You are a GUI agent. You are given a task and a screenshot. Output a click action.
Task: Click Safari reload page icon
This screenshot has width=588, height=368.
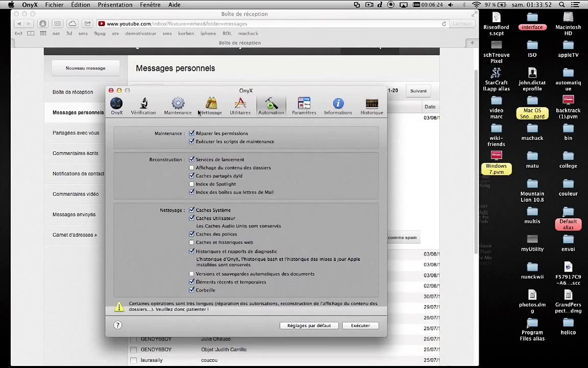tap(444, 24)
